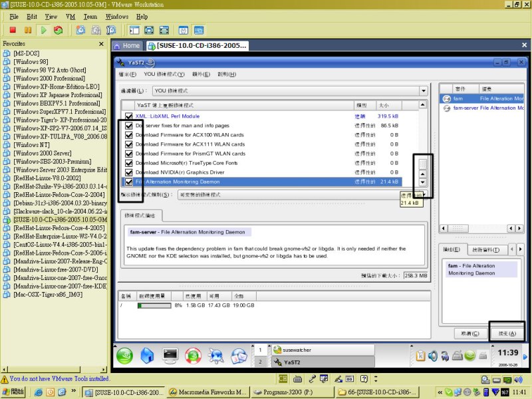Switch to Macromedia Fireworks on the Windows taskbar
The image size is (532, 399).
(208, 392)
